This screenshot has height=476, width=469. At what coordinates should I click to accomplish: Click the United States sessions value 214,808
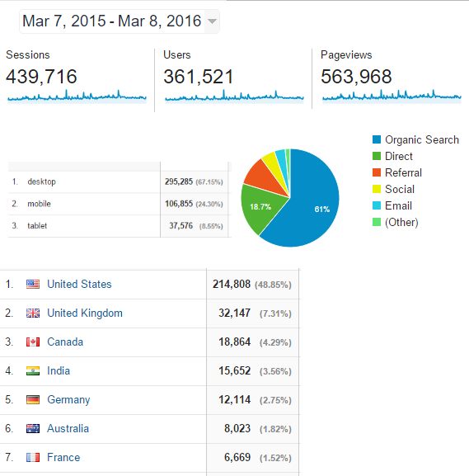tap(232, 284)
